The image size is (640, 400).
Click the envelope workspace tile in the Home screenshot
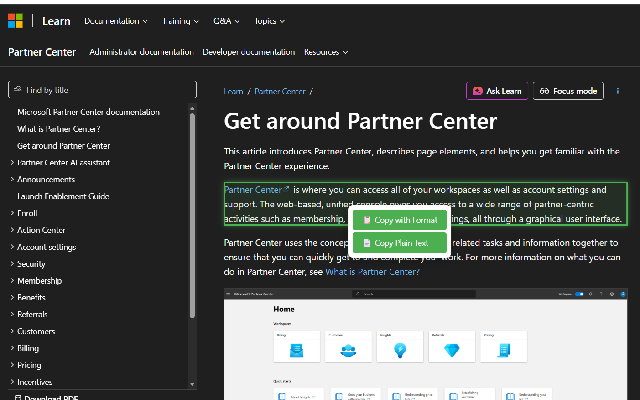296,347
